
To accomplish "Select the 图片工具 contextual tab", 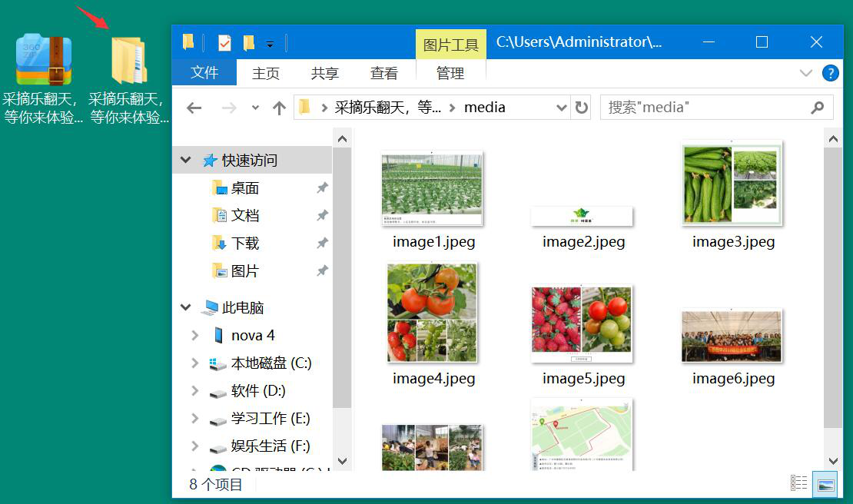I will (451, 45).
